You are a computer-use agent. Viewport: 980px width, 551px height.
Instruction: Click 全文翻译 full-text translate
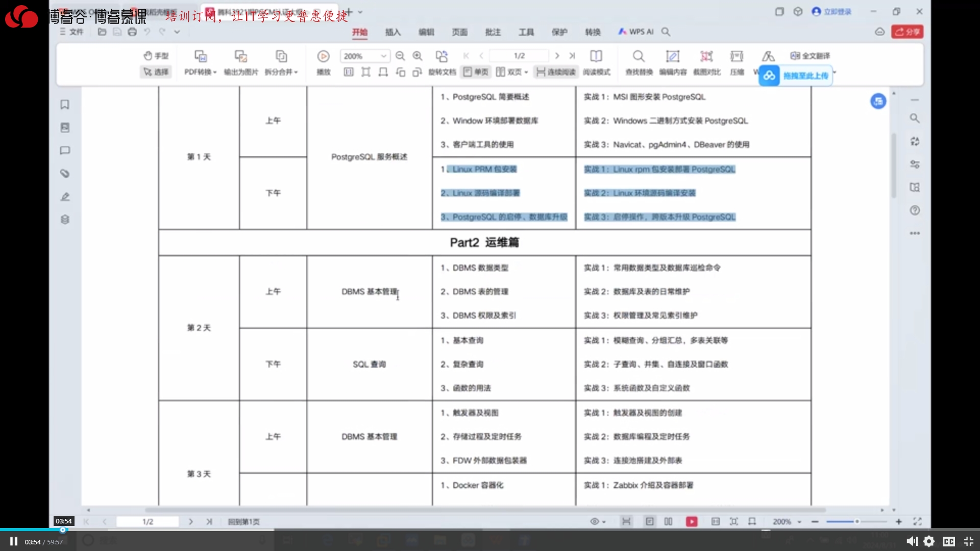(x=810, y=56)
